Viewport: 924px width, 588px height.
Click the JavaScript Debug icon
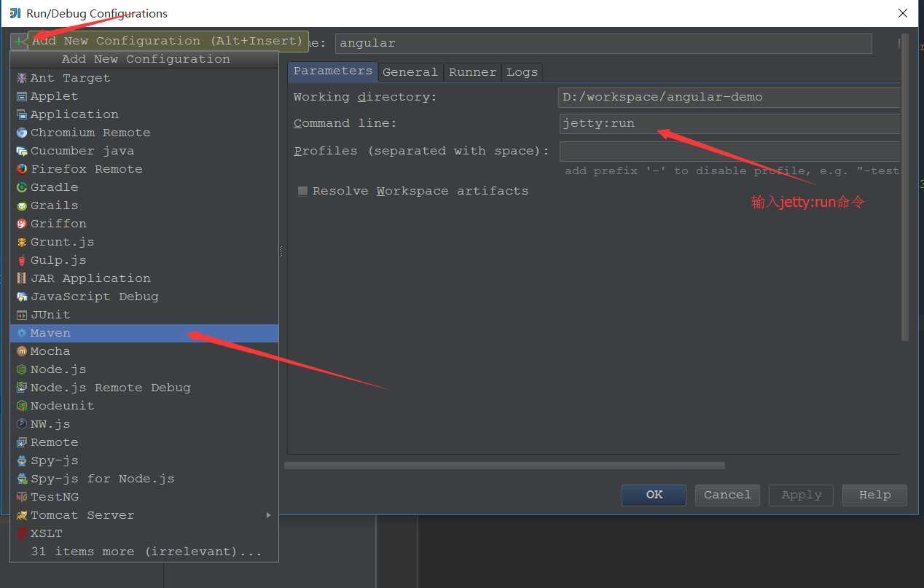[x=22, y=297]
